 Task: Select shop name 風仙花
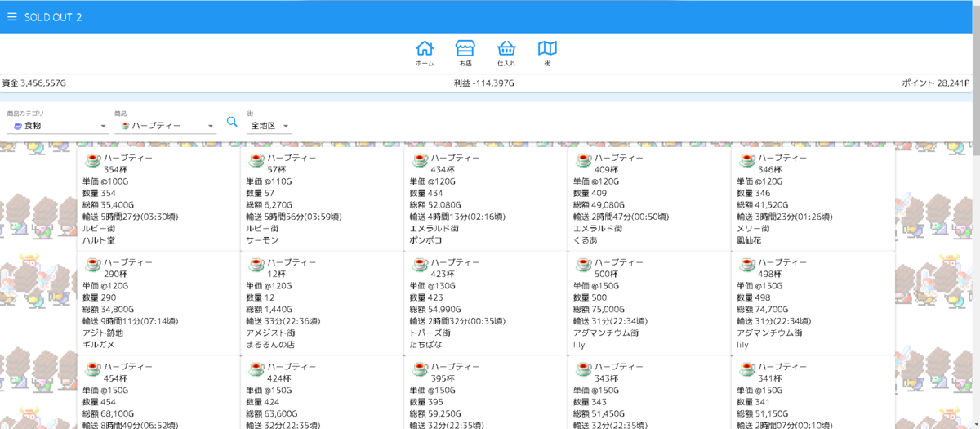click(749, 240)
